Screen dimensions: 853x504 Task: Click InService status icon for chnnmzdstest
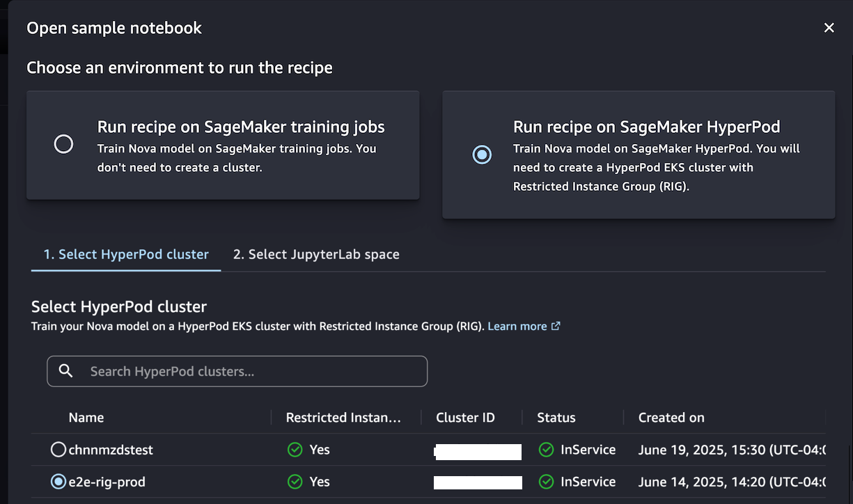coord(546,450)
